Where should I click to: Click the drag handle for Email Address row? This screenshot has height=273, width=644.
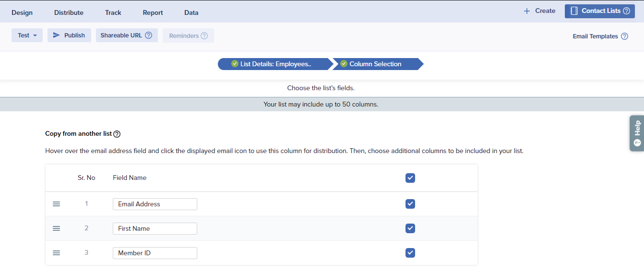pos(56,204)
